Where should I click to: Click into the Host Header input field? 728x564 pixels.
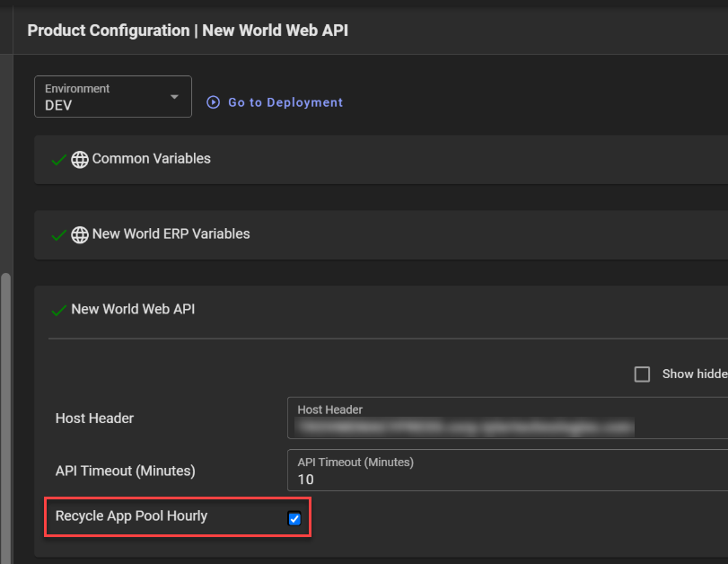tap(507, 419)
